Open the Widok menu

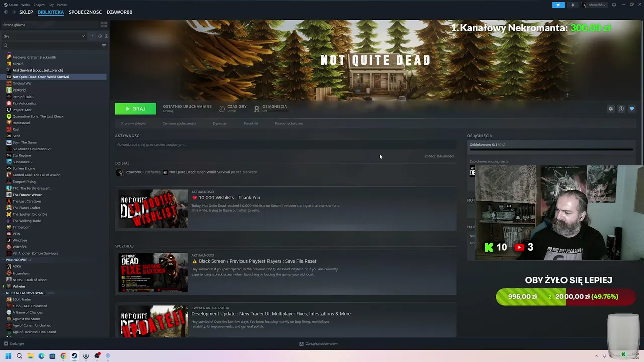(26, 5)
